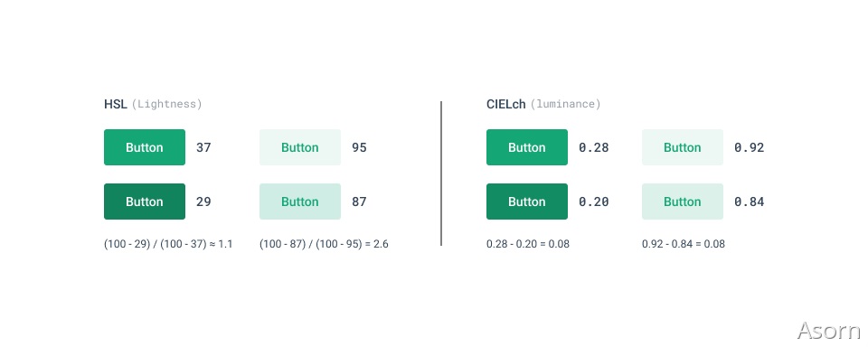
Task: Click the 0.92 - 0.84 = 0.08 text
Action: click(x=684, y=244)
